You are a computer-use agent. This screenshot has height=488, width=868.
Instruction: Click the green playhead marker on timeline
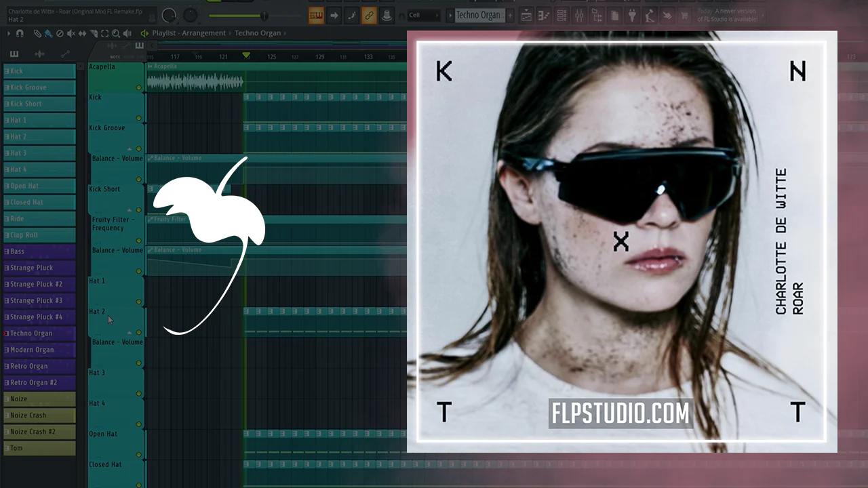tap(246, 55)
